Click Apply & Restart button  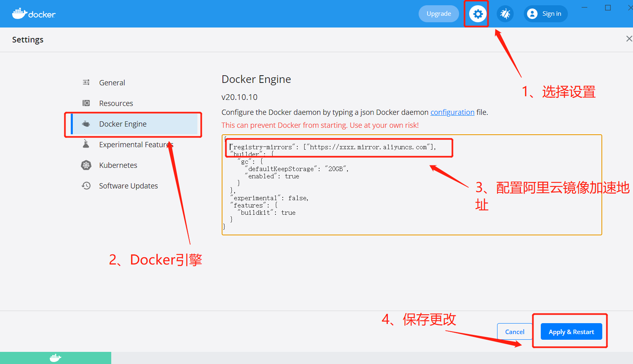pos(571,332)
